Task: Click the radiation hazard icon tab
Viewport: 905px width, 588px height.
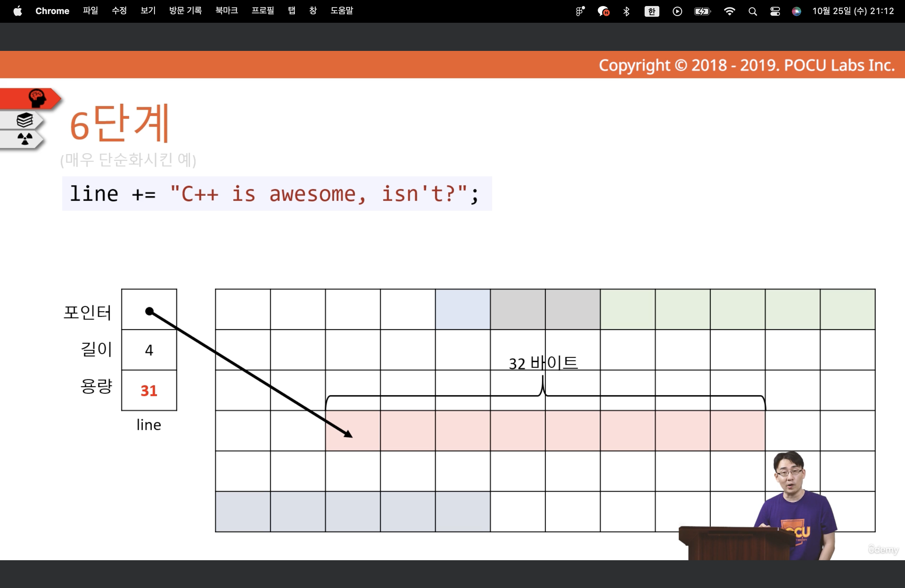Action: 24,139
